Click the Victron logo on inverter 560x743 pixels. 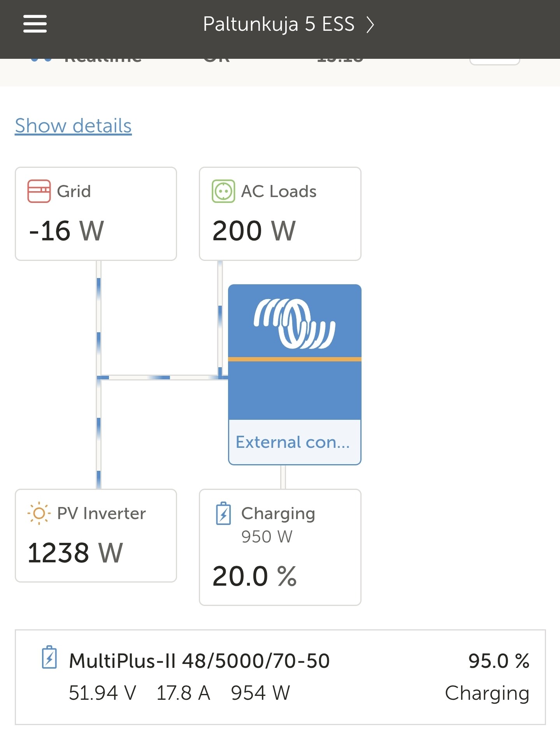pyautogui.click(x=294, y=323)
